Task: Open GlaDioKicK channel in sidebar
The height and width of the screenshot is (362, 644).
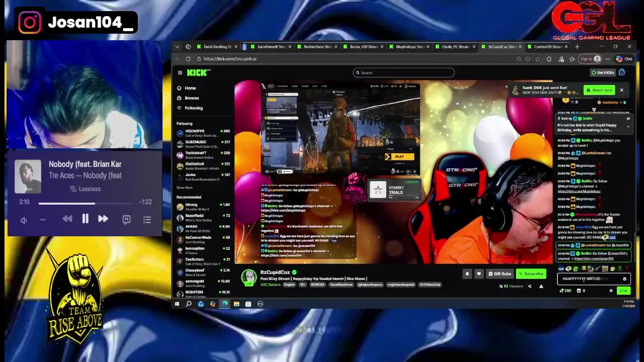Action: [203, 166]
